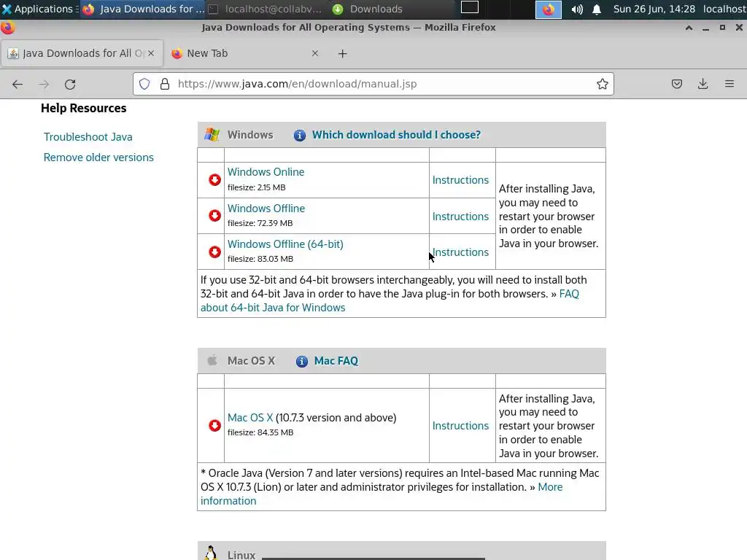Open the Firefox hamburger application menu
The width and height of the screenshot is (747, 560).
coord(729,84)
